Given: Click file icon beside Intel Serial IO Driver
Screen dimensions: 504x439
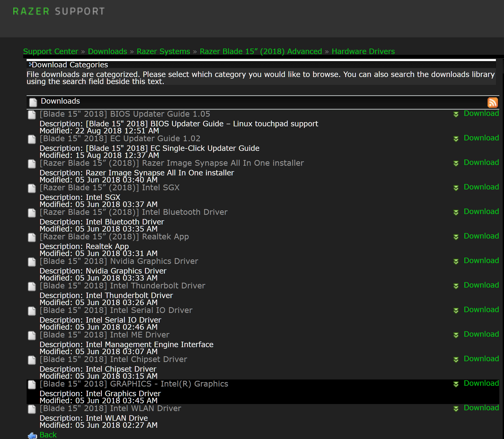Looking at the screenshot, I should (x=32, y=311).
